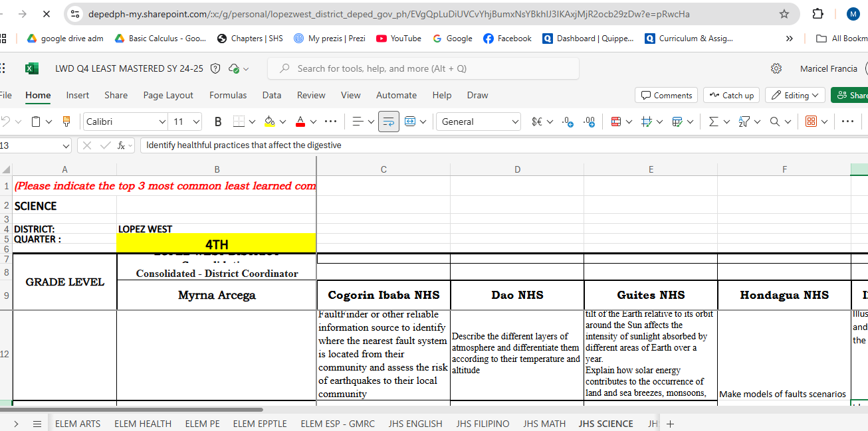Image resolution: width=868 pixels, height=431 pixels.
Task: Click the yellow fill color swatch
Action: click(269, 122)
